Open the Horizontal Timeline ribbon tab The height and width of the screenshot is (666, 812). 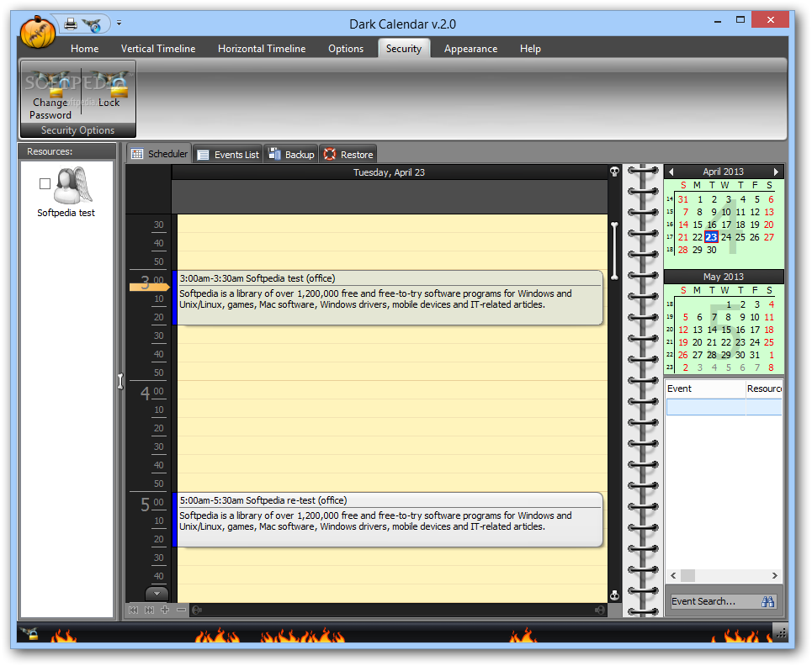click(262, 49)
